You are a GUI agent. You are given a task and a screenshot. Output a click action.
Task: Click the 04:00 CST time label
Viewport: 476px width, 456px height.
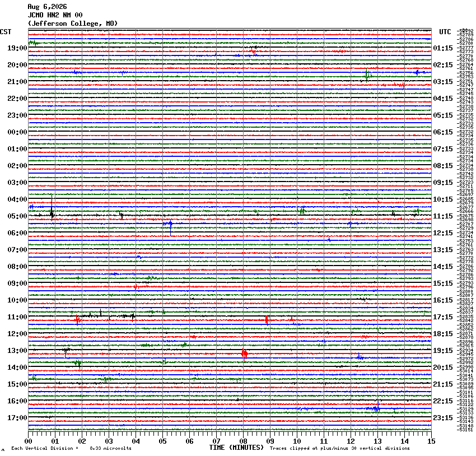pyautogui.click(x=17, y=199)
